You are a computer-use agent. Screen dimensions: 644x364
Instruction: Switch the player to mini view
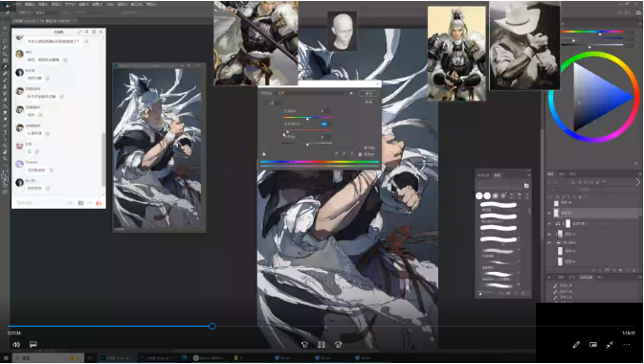click(x=593, y=345)
